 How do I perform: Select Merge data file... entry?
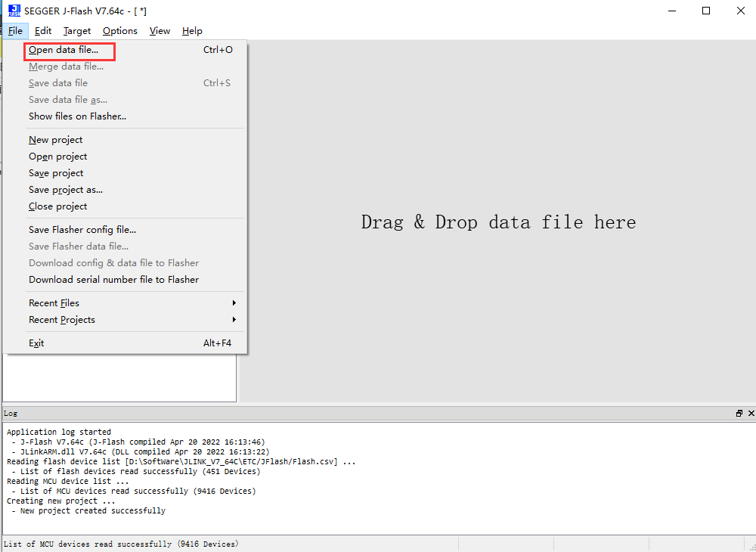pyautogui.click(x=125, y=67)
